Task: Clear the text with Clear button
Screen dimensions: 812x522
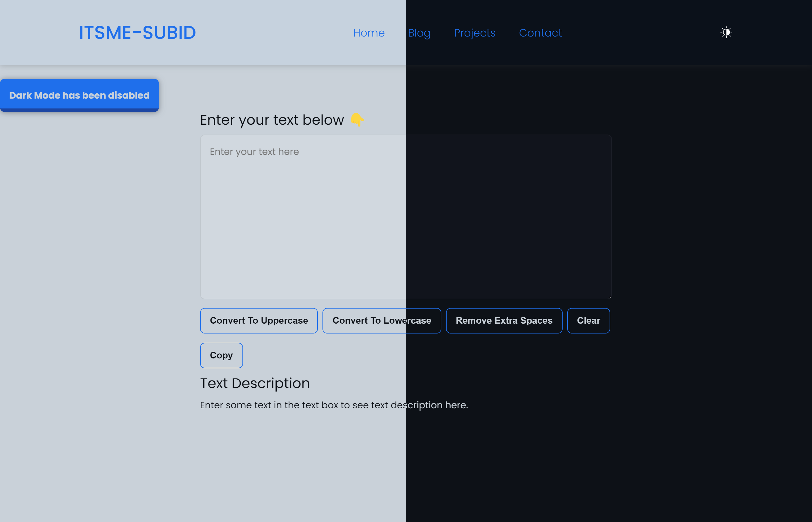Action: point(588,320)
